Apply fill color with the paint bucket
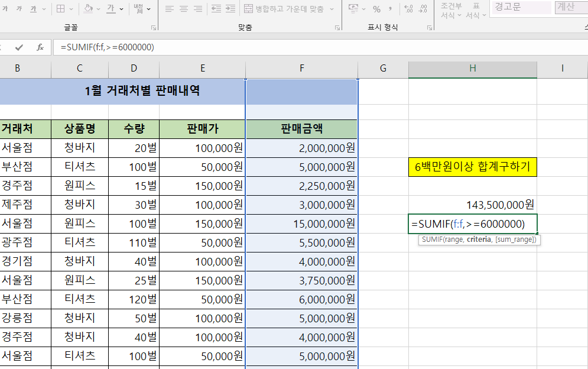The height and width of the screenshot is (369, 588). (88, 9)
